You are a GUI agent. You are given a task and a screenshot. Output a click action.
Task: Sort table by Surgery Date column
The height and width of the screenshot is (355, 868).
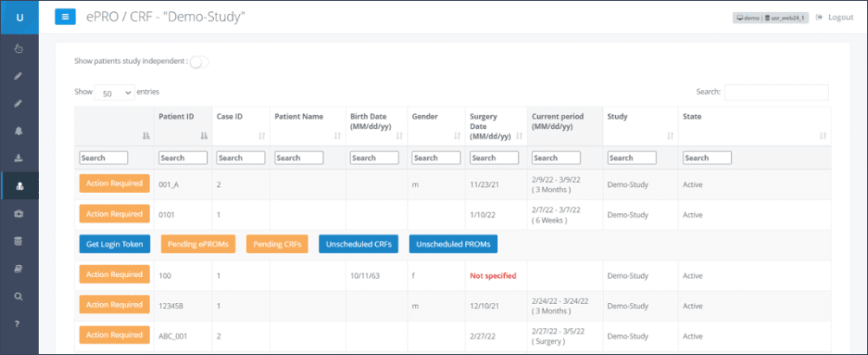coord(494,126)
